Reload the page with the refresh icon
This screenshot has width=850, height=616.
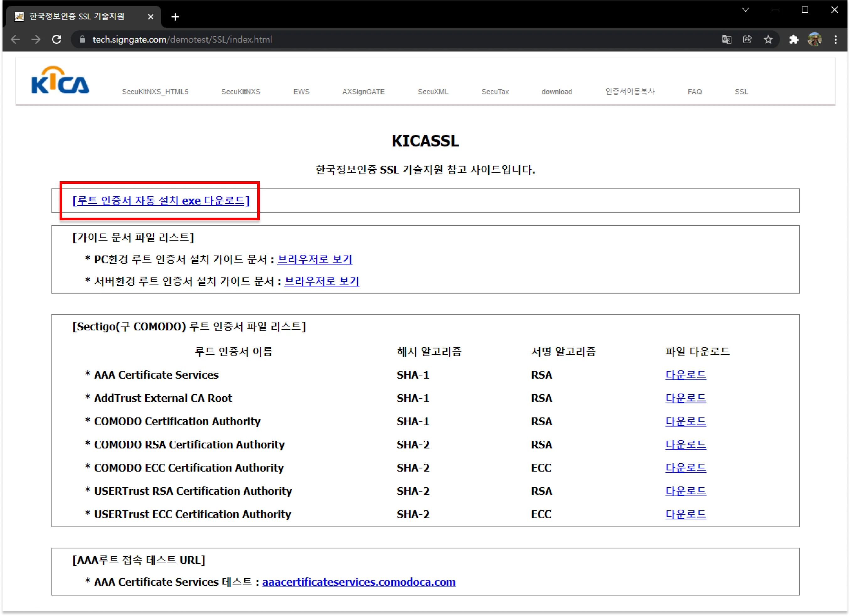pyautogui.click(x=56, y=39)
